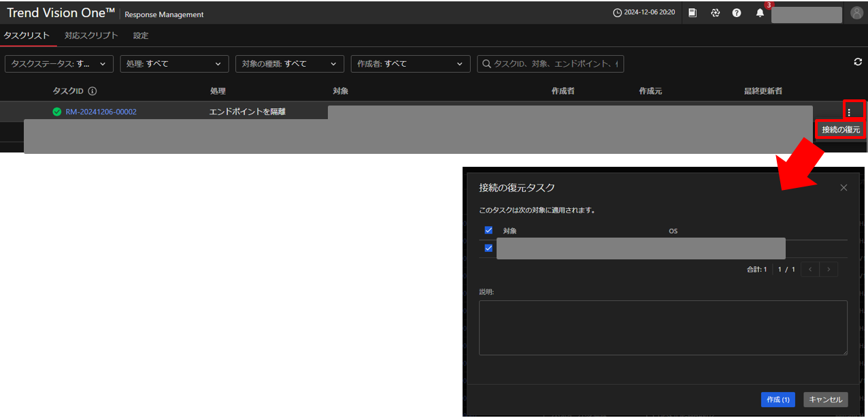This screenshot has width=868, height=418.
Task: Click the icon left of help icon
Action: [x=715, y=13]
